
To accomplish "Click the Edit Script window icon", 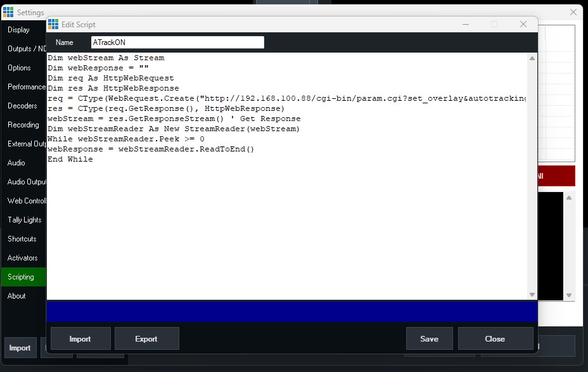I will tap(53, 24).
